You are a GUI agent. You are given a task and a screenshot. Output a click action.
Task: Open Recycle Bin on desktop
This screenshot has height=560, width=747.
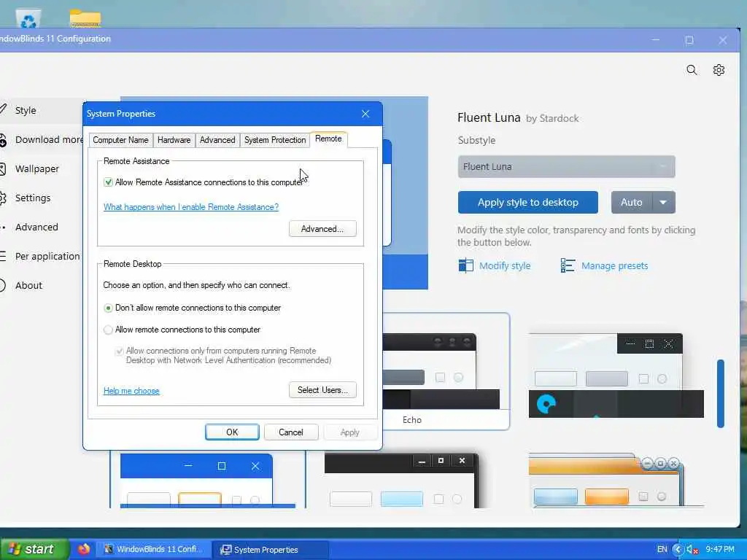28,19
